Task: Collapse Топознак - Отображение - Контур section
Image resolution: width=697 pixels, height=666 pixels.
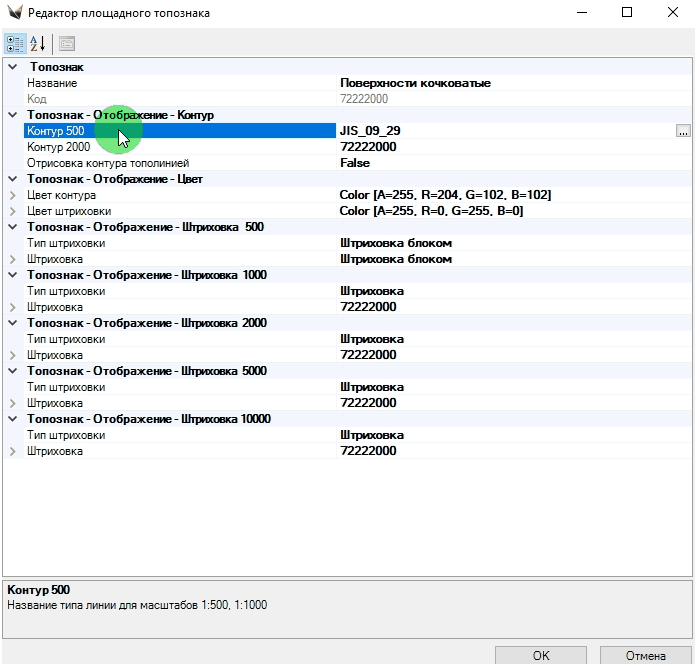Action: click(12, 115)
